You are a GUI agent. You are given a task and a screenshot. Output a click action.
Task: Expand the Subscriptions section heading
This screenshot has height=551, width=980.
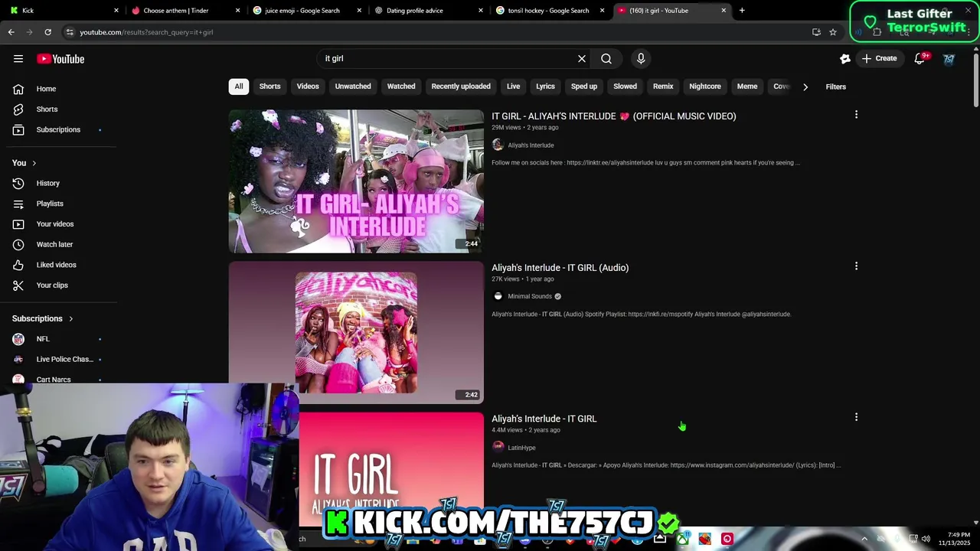pyautogui.click(x=43, y=318)
